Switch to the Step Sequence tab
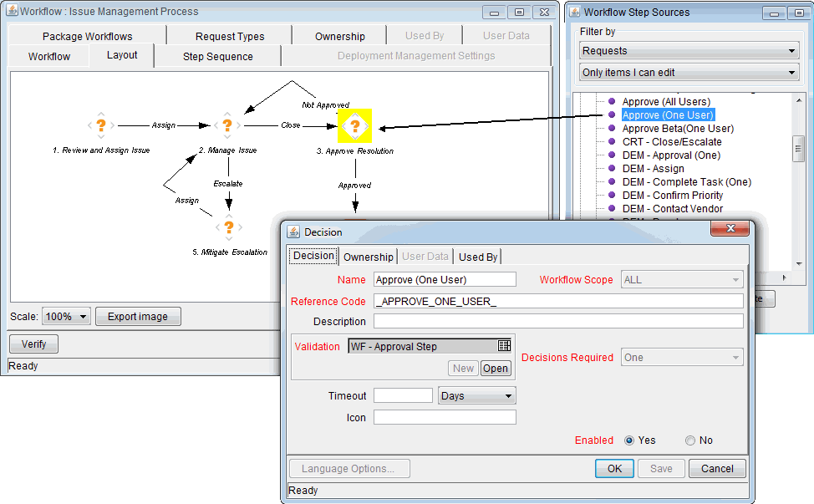The image size is (814, 504). 217,57
